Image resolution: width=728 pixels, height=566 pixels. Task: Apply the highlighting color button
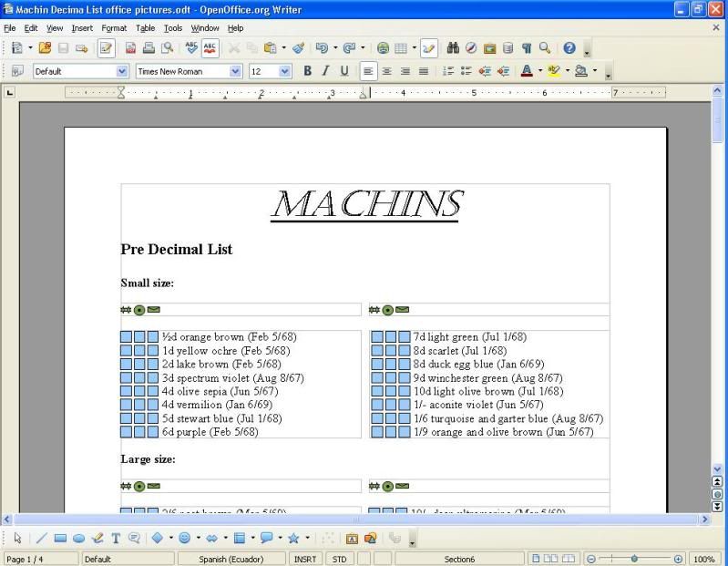pyautogui.click(x=554, y=71)
